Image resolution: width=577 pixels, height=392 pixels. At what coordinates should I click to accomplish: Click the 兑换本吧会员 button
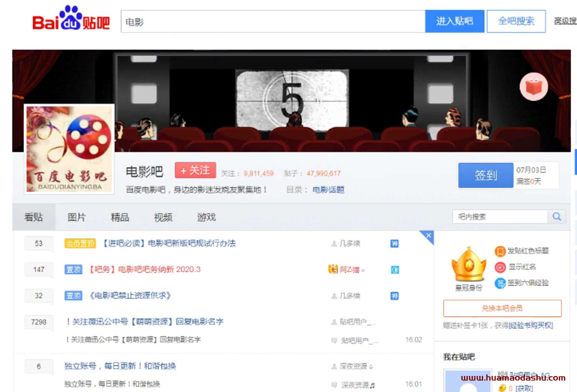pos(502,308)
